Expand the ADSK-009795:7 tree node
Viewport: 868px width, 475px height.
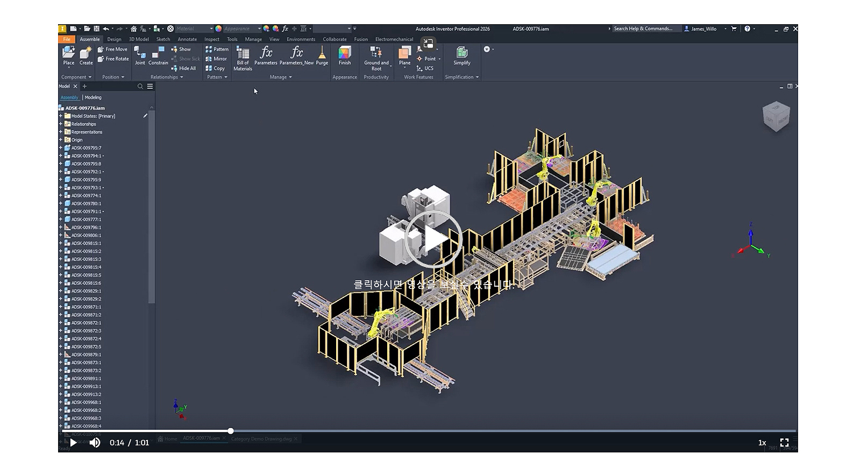coord(61,148)
